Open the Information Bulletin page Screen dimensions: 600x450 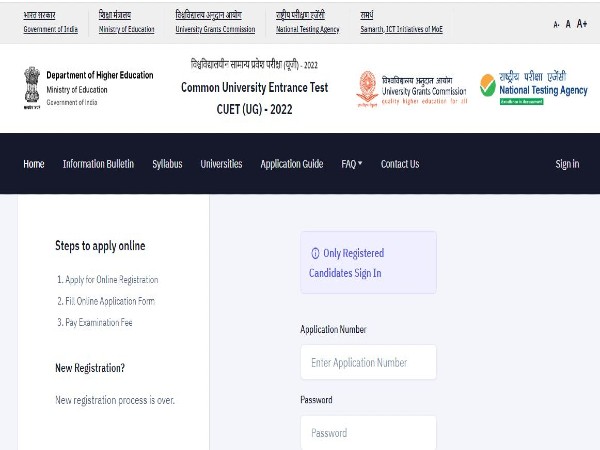(98, 164)
